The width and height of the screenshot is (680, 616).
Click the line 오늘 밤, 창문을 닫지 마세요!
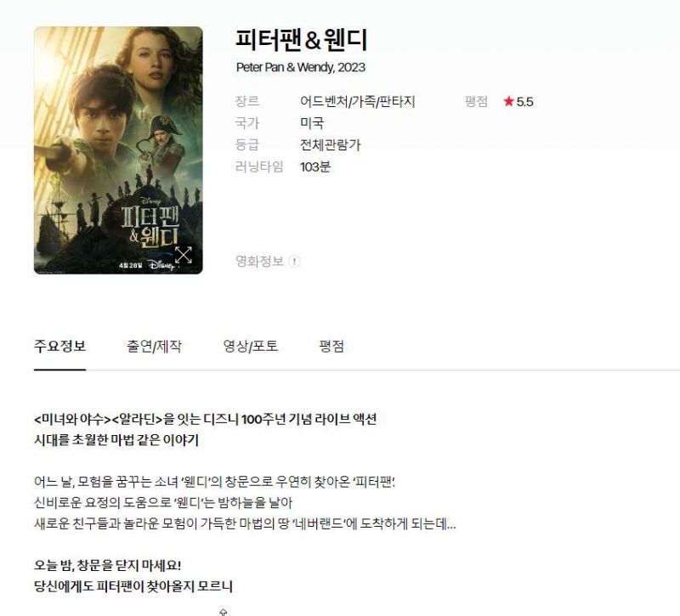click(x=108, y=565)
